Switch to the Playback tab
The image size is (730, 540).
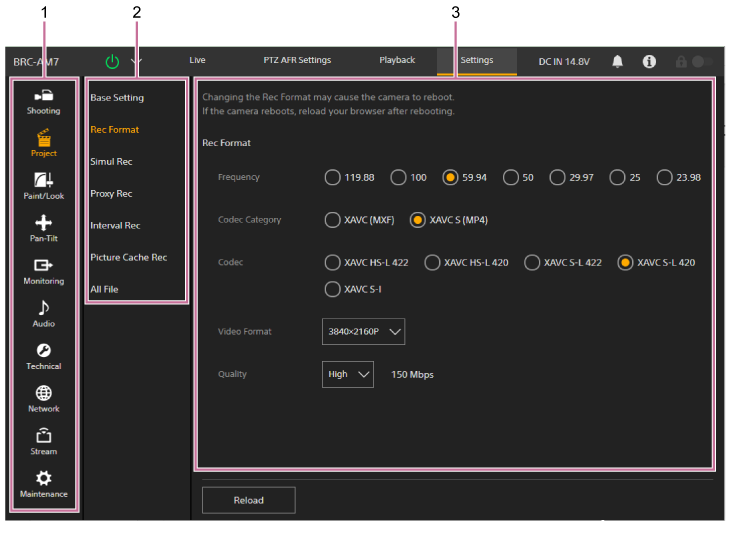click(397, 60)
